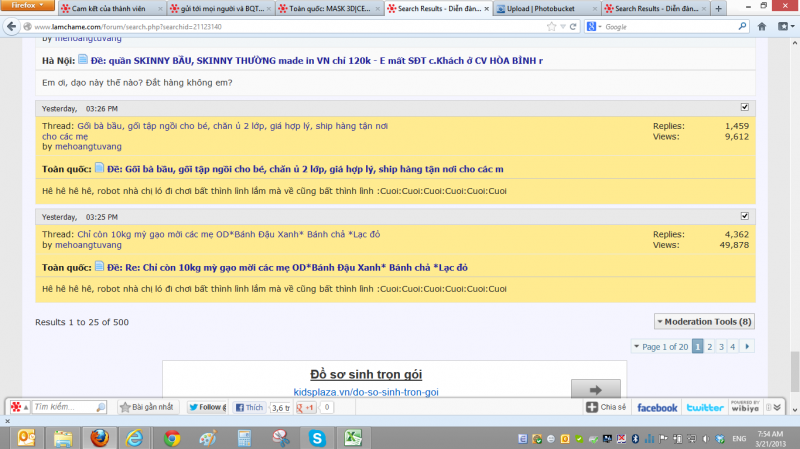Toggle checkbox for 03:25 PM post
The height and width of the screenshot is (449, 800).
744,215
